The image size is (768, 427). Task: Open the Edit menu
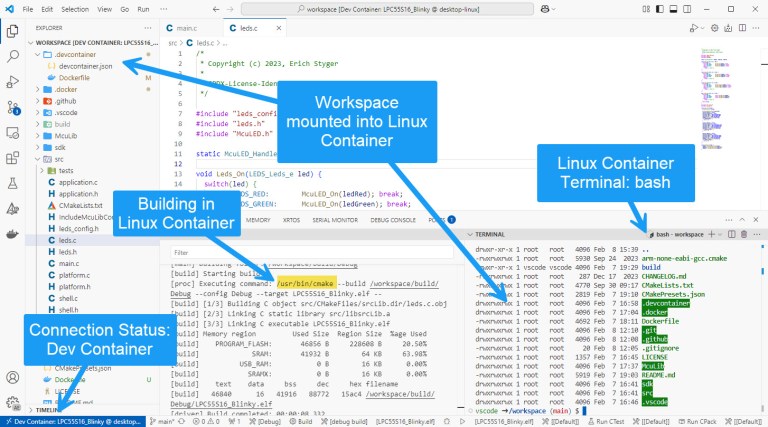[47, 9]
